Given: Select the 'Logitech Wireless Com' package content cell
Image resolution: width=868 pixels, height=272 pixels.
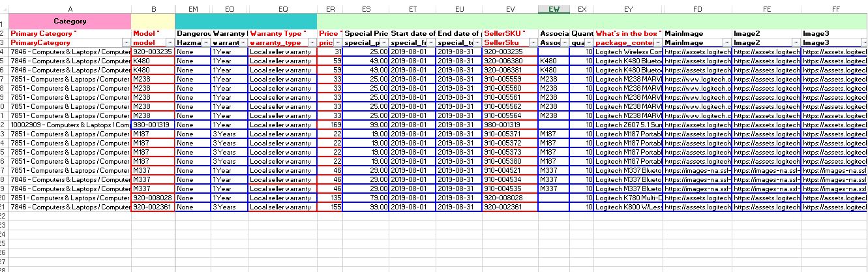Looking at the screenshot, I should coord(628,52).
